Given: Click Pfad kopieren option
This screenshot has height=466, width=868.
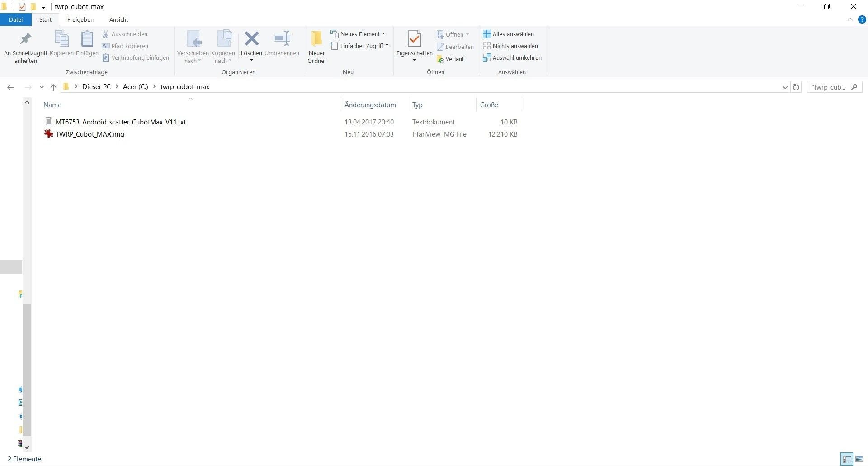Looking at the screenshot, I should pos(126,46).
